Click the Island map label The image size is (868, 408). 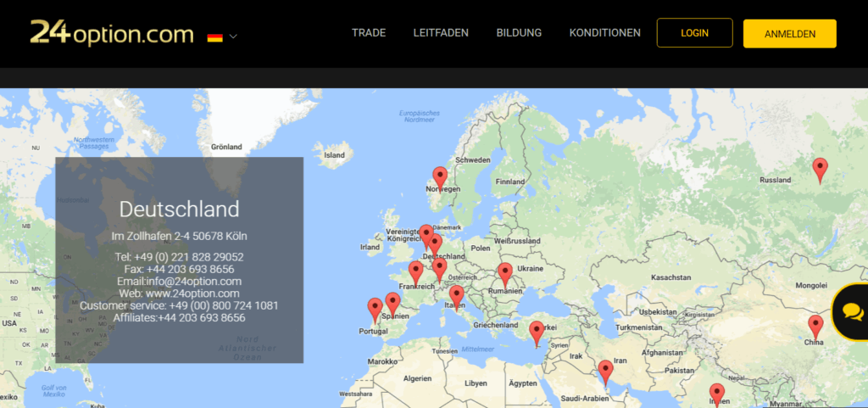point(334,155)
